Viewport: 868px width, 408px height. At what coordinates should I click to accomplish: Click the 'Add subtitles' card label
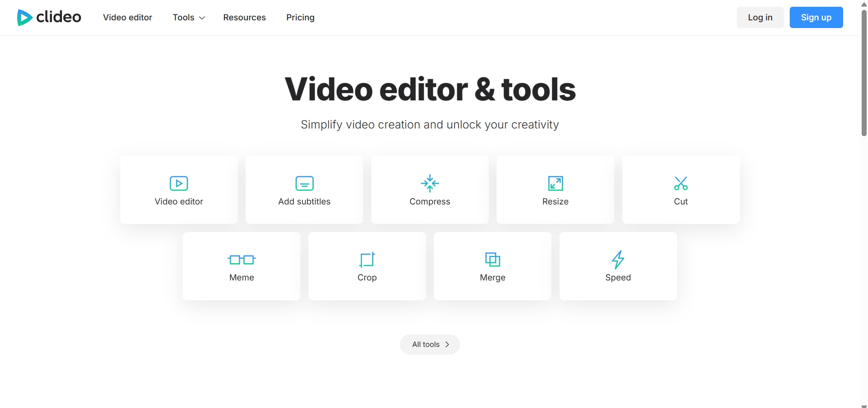tap(304, 201)
